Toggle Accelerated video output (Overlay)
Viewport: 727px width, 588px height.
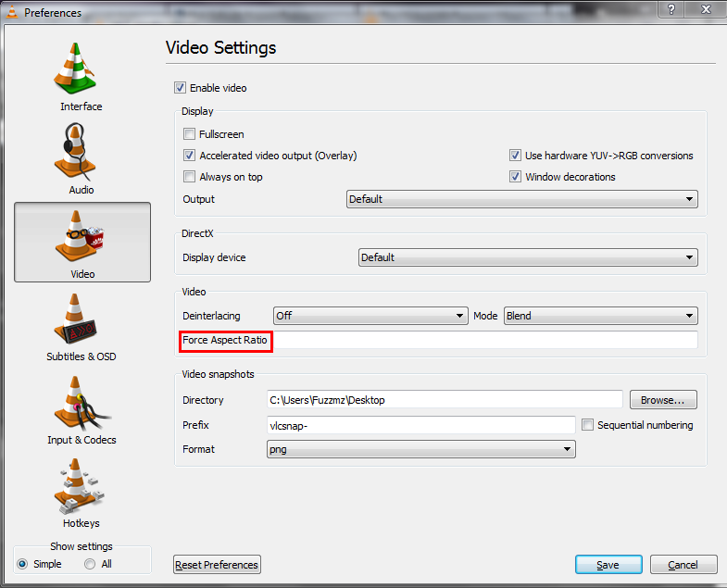pos(189,156)
